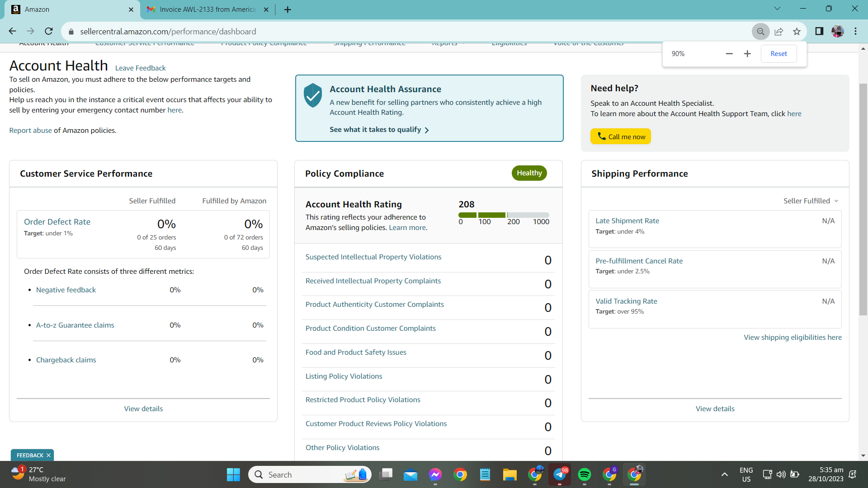Image resolution: width=868 pixels, height=488 pixels.
Task: Expand the Seller Fulfilled shipping dropdown
Action: click(x=811, y=201)
